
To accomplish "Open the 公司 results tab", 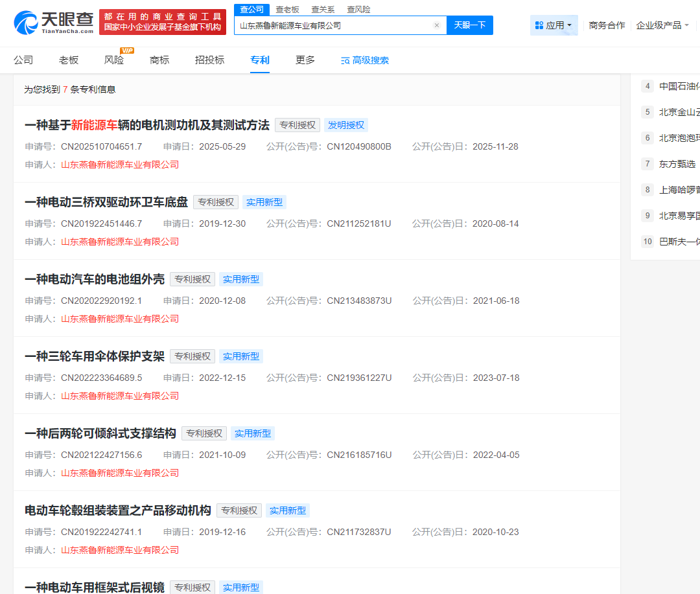I will tap(23, 60).
